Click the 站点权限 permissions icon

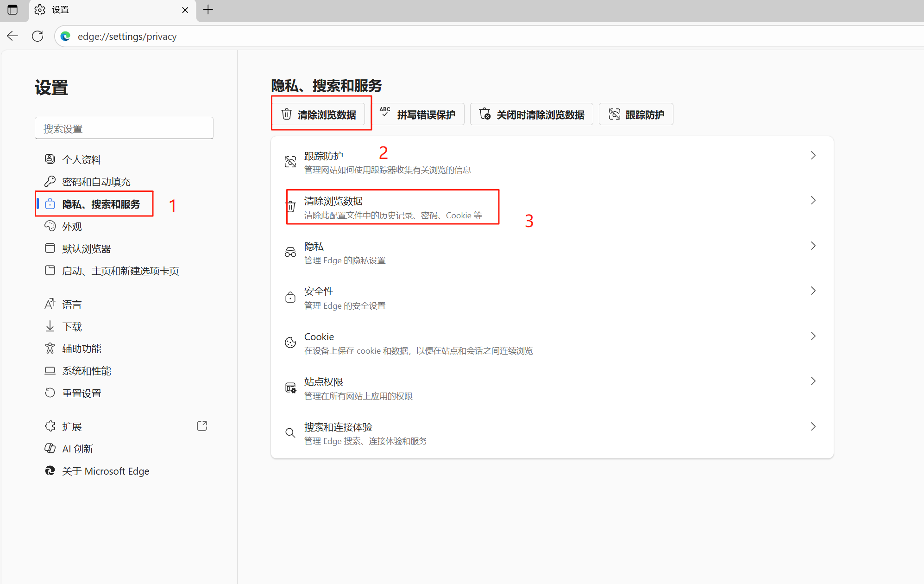pos(290,388)
